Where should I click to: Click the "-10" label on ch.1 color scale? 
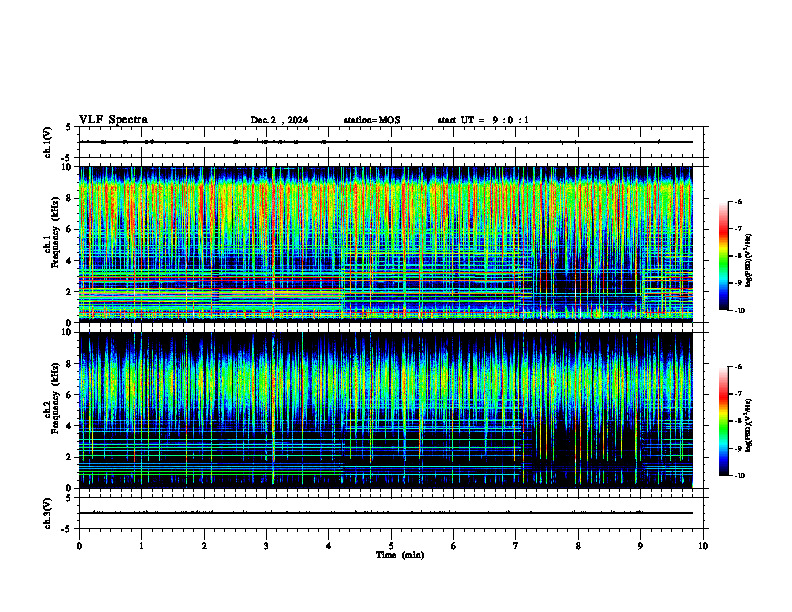tap(739, 311)
